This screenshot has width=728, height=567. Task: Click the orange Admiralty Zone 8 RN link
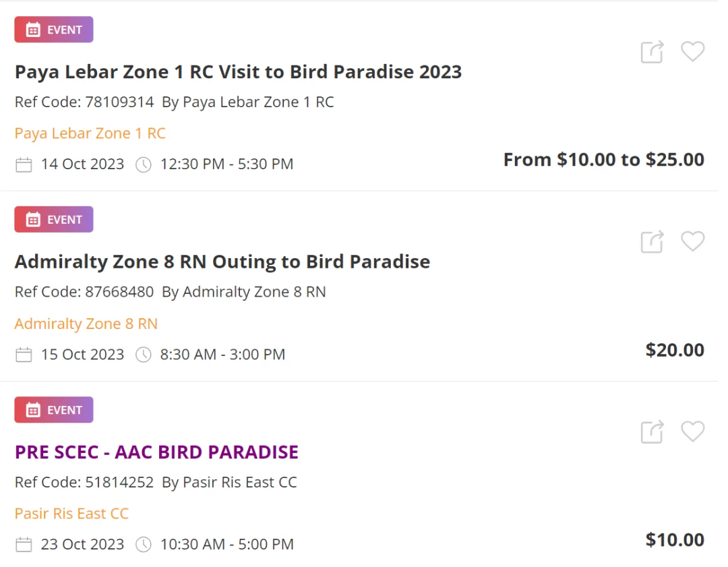click(86, 324)
